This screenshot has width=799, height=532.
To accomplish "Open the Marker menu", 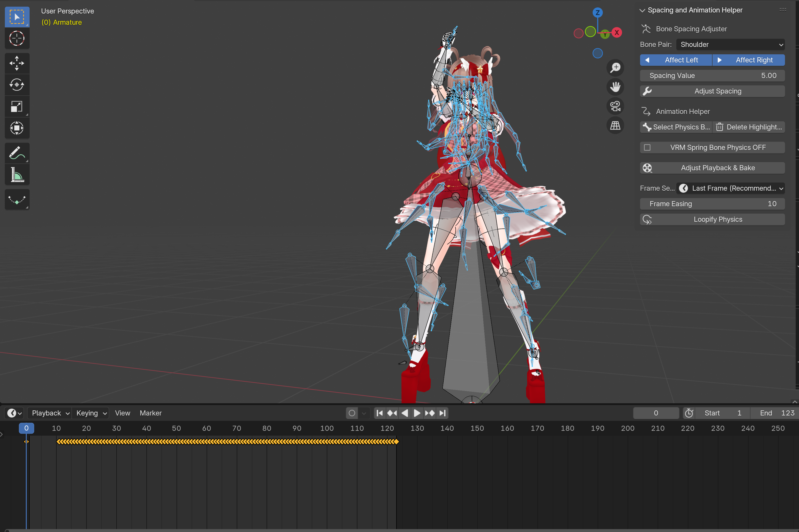I will tap(151, 413).
